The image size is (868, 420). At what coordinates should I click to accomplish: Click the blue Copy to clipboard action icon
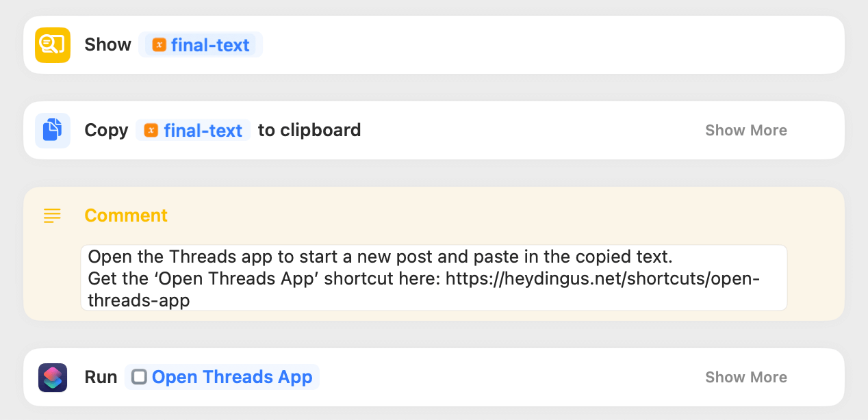pyautogui.click(x=53, y=131)
